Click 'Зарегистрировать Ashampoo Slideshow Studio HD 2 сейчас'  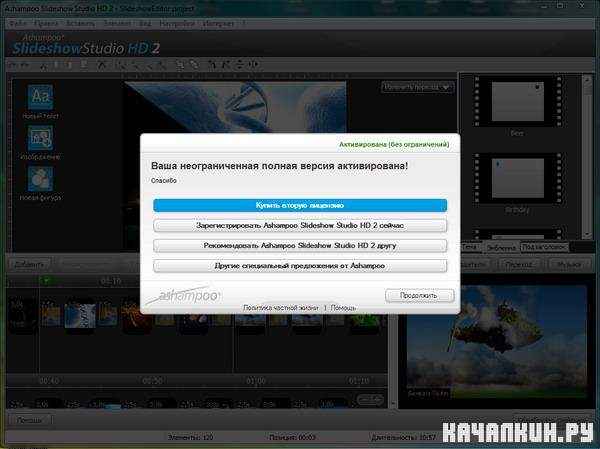pos(300,225)
